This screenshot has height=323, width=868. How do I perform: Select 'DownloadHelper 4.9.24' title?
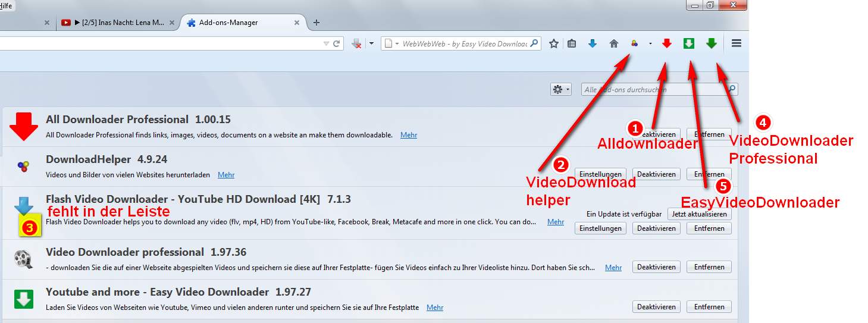106,159
